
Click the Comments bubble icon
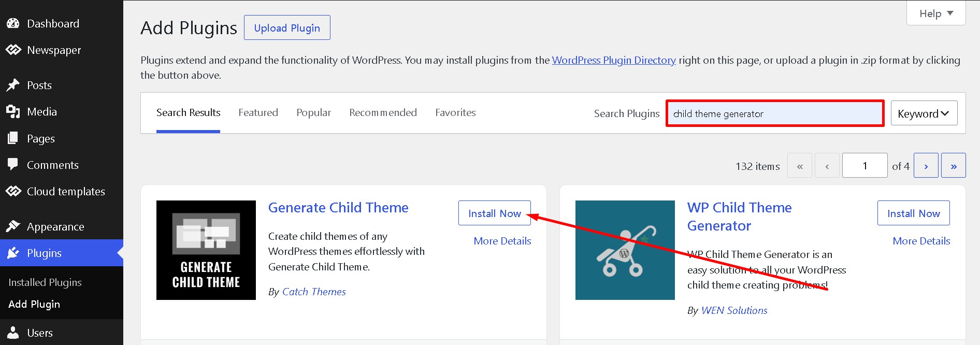[x=13, y=165]
